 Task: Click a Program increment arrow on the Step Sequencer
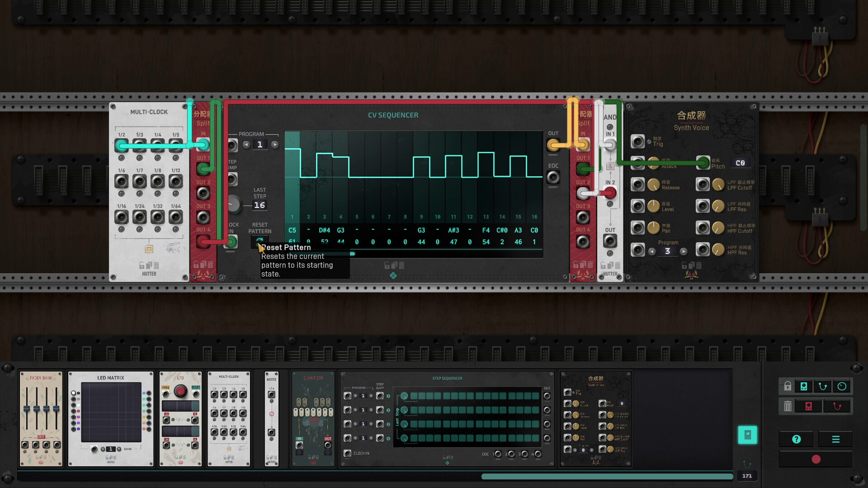(x=371, y=396)
